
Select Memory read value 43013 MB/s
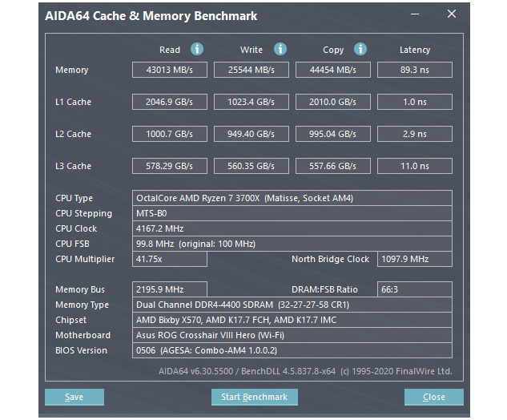170,70
